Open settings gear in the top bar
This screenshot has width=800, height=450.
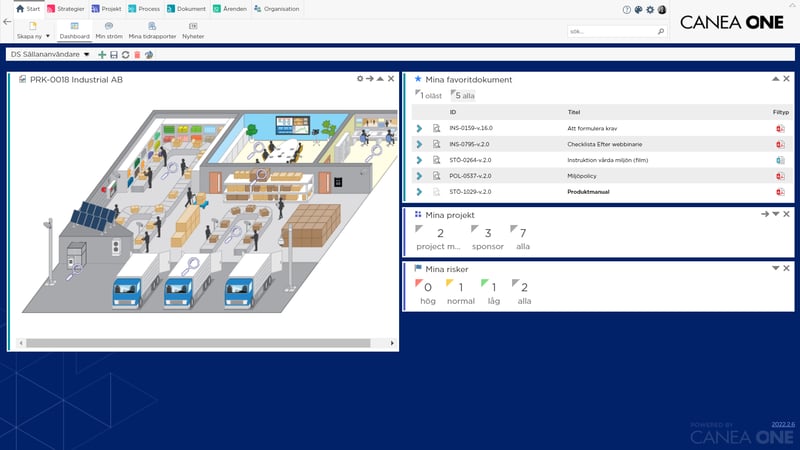650,10
